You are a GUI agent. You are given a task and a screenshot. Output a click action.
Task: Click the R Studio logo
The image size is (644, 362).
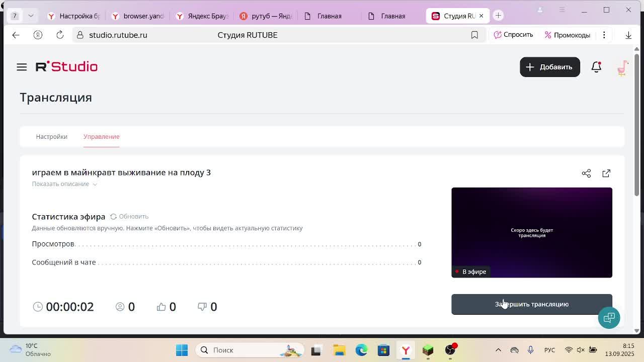click(x=66, y=66)
